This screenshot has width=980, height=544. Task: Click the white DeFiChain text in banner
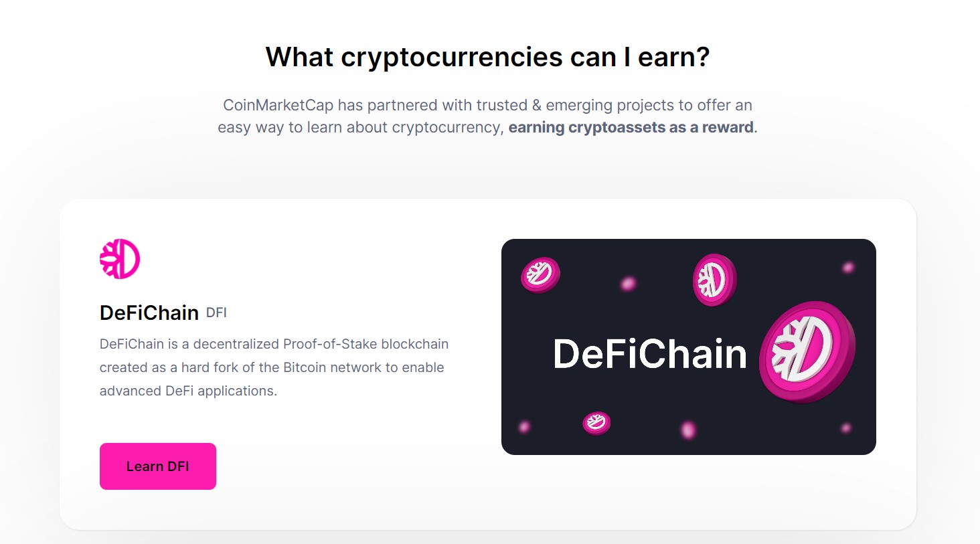tap(649, 354)
